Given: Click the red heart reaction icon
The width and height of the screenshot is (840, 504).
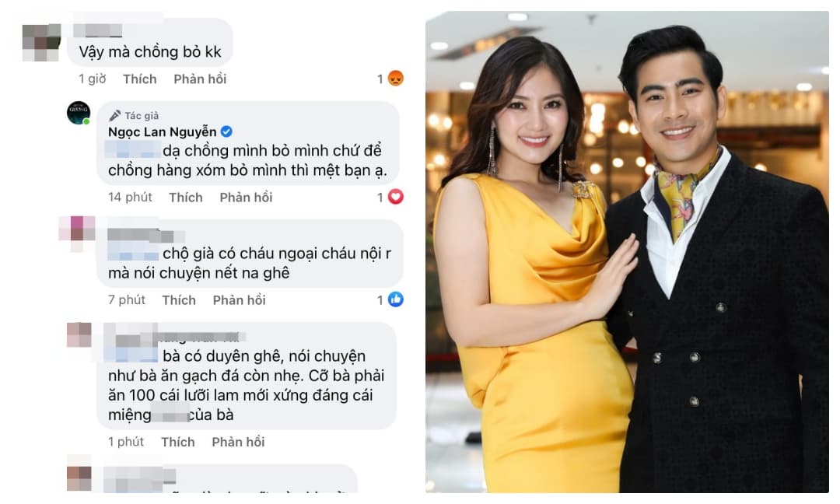Looking at the screenshot, I should click(395, 197).
